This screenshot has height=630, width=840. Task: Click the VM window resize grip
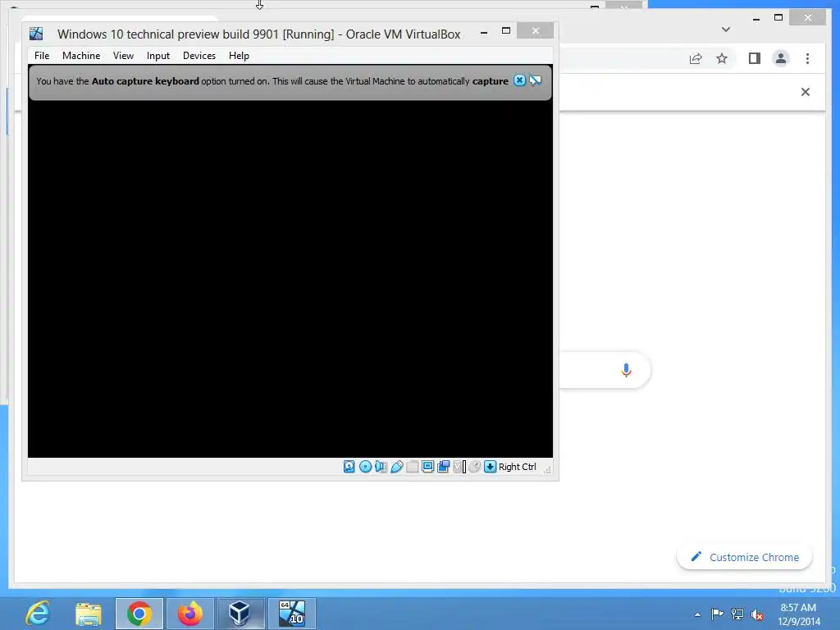point(547,470)
